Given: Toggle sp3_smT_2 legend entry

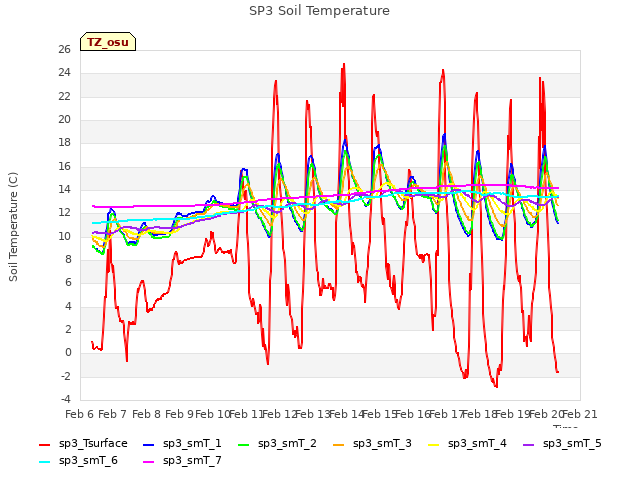Looking at the screenshot, I should pos(277,443).
